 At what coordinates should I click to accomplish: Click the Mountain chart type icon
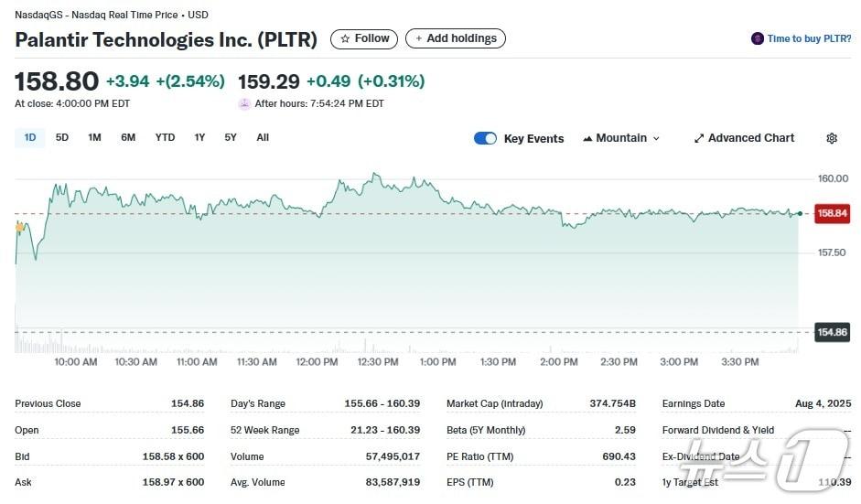pyautogui.click(x=587, y=138)
